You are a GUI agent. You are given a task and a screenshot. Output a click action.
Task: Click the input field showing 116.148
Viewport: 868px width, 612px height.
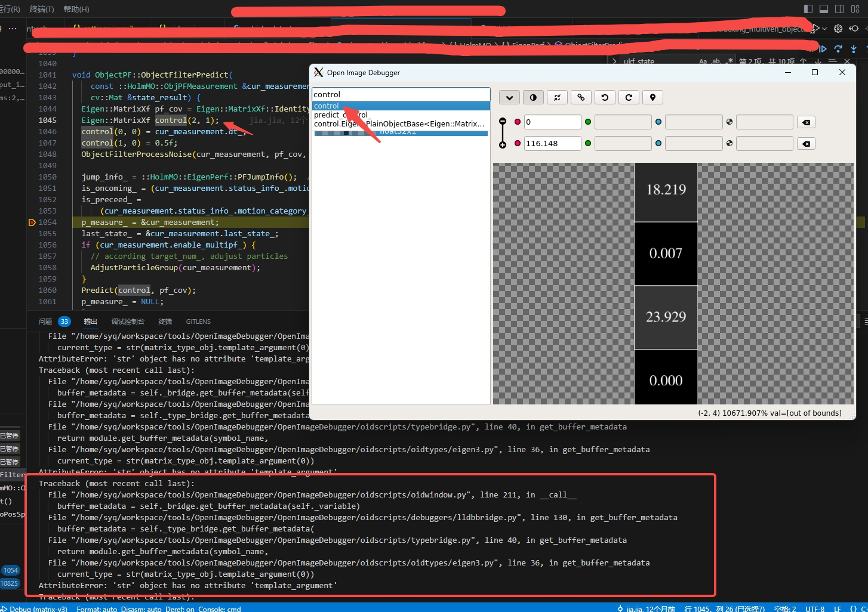click(x=552, y=143)
